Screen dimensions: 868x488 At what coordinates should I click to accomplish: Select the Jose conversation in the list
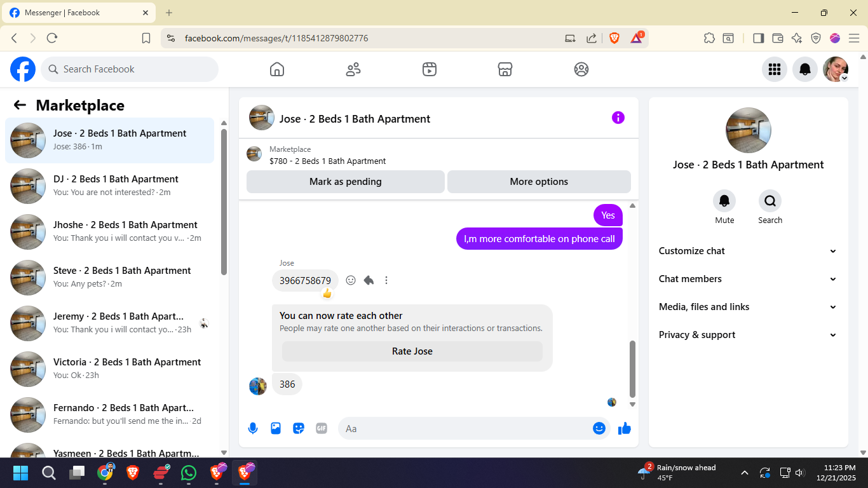click(x=110, y=140)
